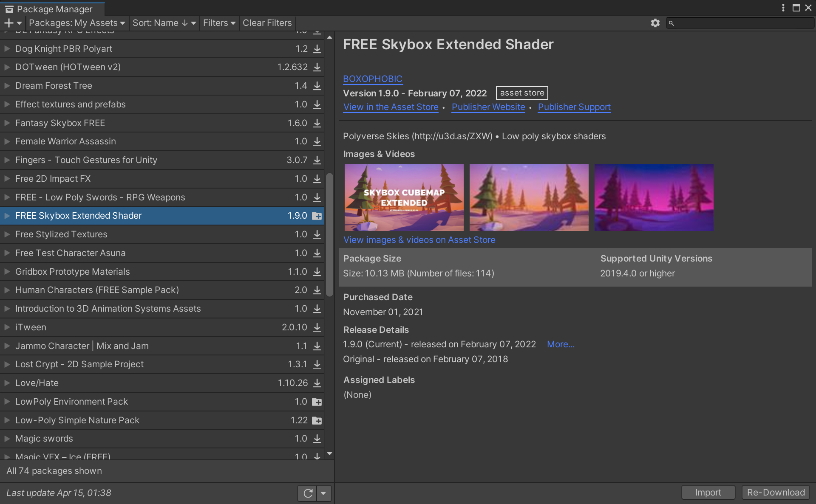Open the Skybox Cubemap Extended thumbnail
The image size is (816, 504).
click(x=404, y=197)
